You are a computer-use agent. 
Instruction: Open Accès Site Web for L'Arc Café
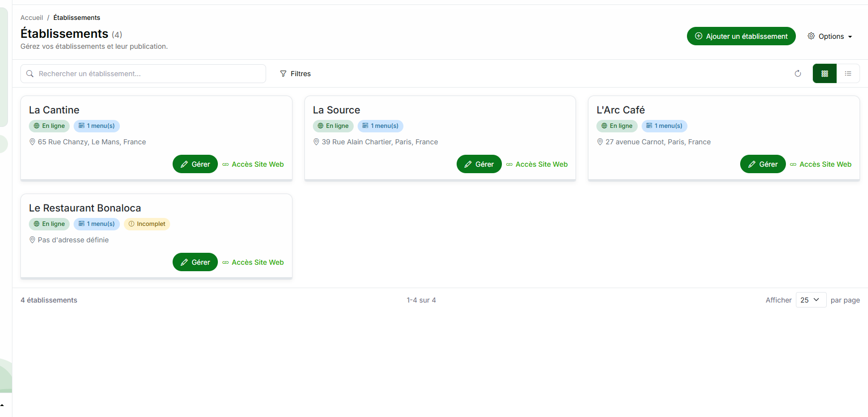(821, 164)
